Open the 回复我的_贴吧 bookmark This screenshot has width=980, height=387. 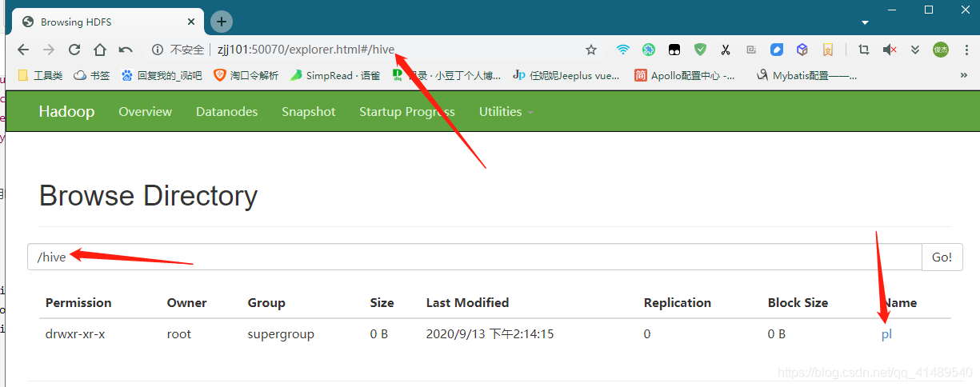[162, 75]
